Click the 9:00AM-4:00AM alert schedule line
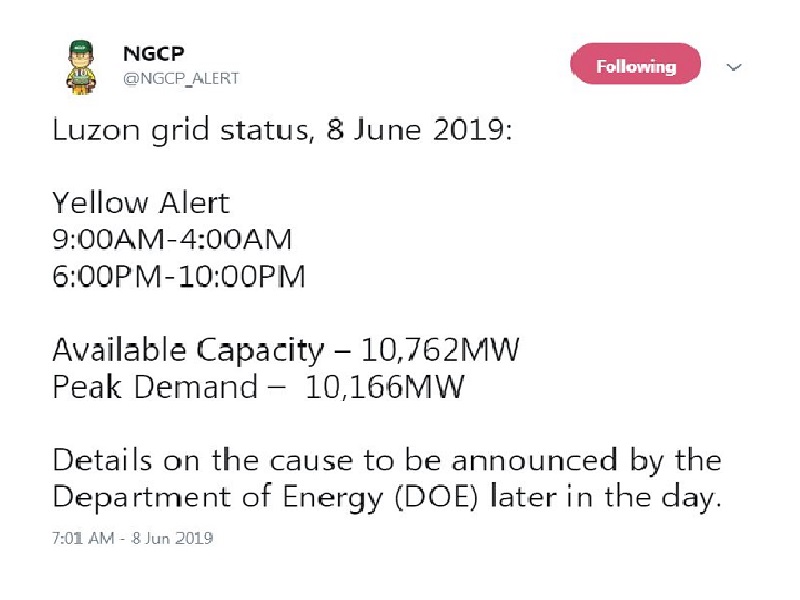Viewport: 800px width, 600px height. coord(172,239)
